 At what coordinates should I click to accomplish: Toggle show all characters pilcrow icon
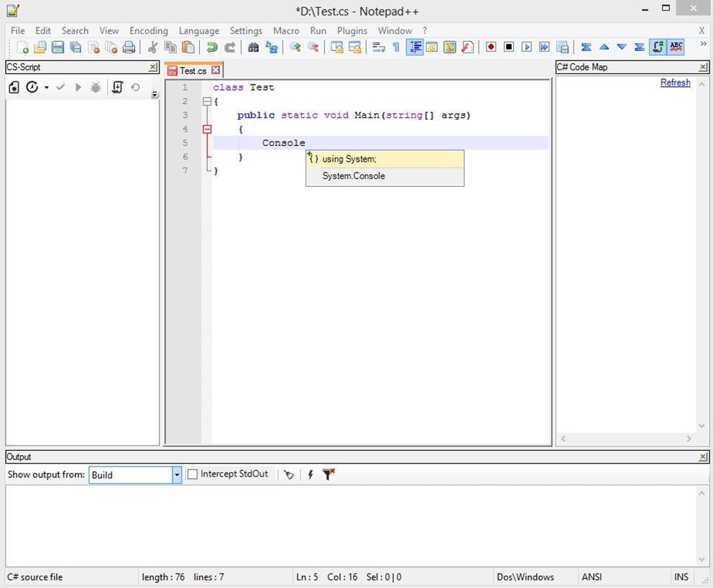pyautogui.click(x=396, y=47)
